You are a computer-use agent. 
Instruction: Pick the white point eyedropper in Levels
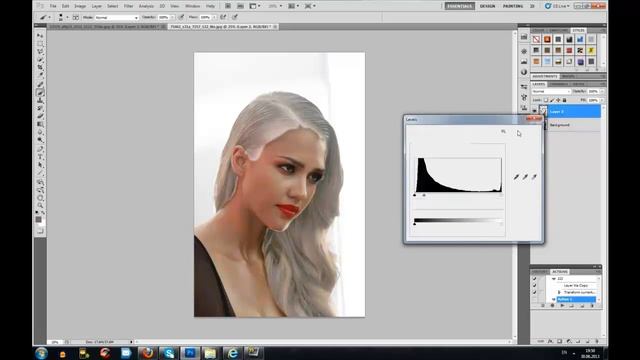(534, 177)
